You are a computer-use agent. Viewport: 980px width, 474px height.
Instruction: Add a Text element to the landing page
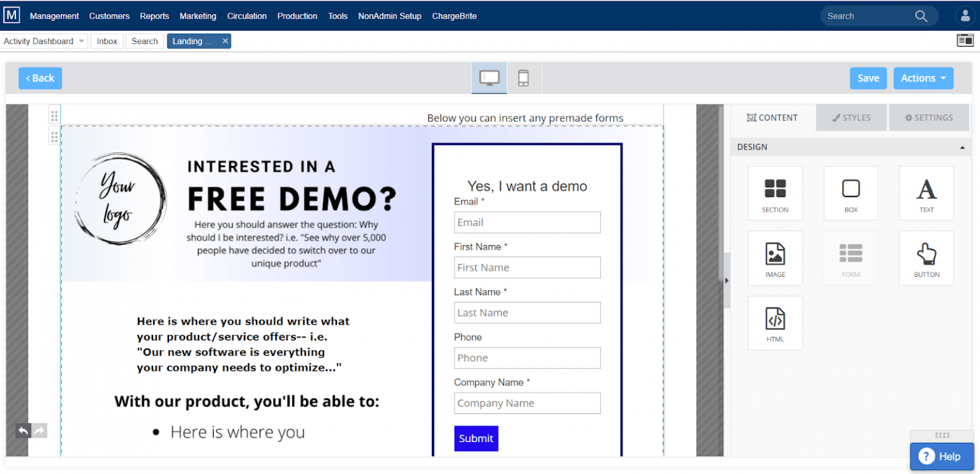click(926, 193)
